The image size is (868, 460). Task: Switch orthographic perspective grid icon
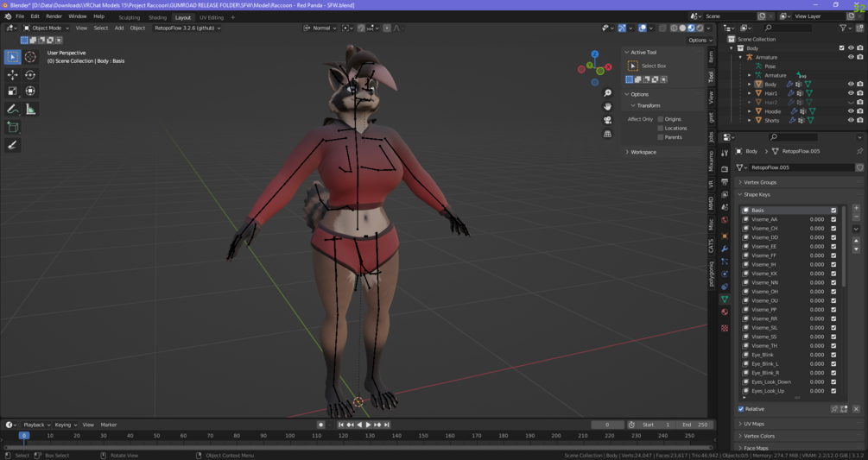coord(607,134)
